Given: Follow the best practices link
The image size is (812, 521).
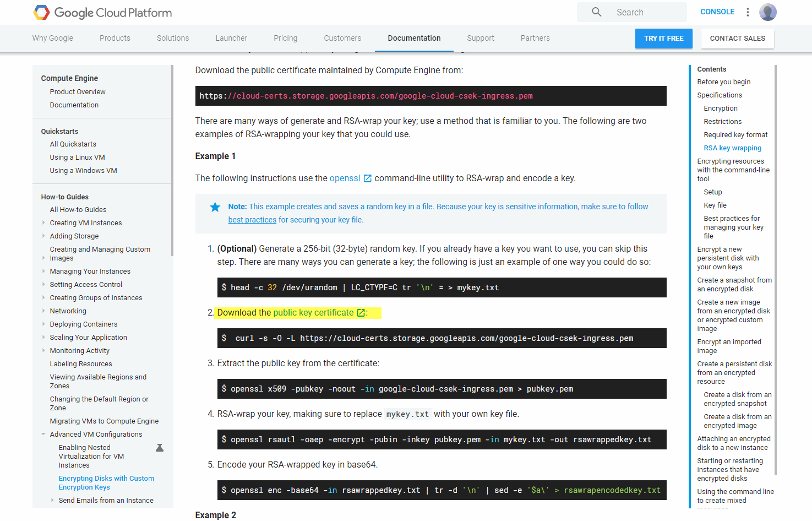Looking at the screenshot, I should 252,220.
